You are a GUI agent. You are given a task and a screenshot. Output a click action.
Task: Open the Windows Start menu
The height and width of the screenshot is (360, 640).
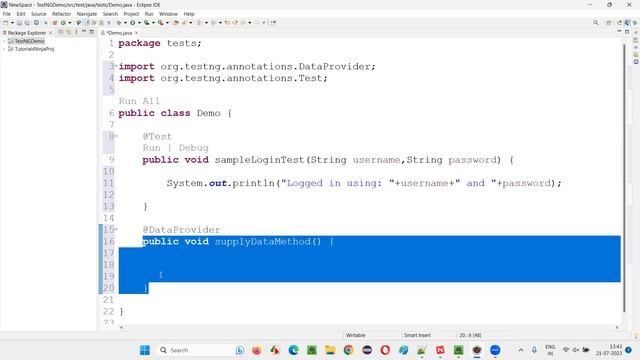point(145,350)
